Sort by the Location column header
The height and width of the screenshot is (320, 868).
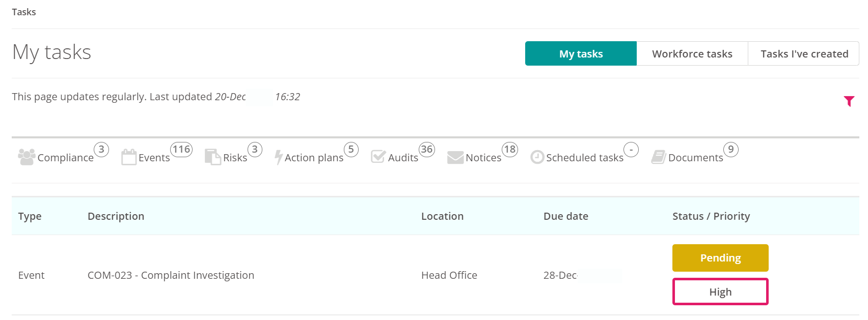[442, 216]
